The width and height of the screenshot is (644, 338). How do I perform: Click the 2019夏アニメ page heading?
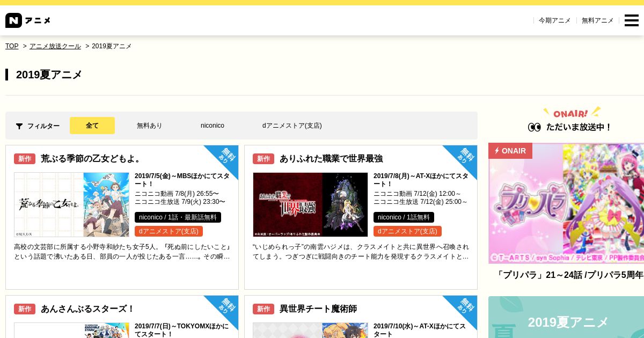(x=49, y=75)
